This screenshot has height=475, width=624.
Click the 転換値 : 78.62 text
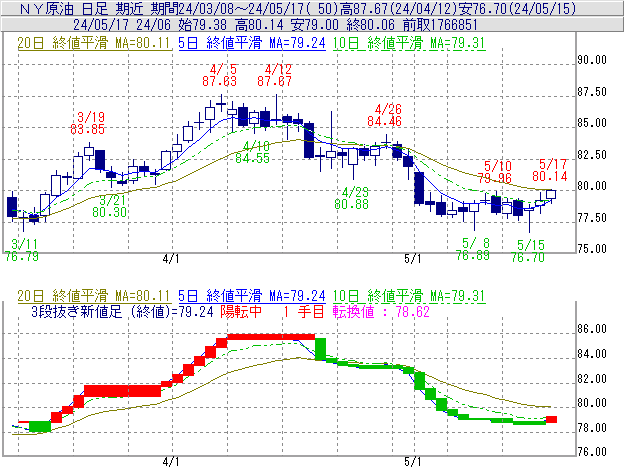(381, 311)
